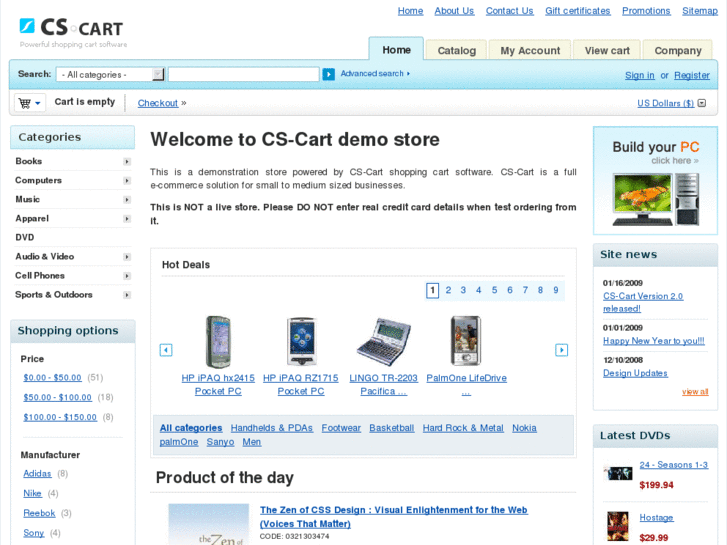Open the HP iPAQ hx2415 product image

coord(218,342)
